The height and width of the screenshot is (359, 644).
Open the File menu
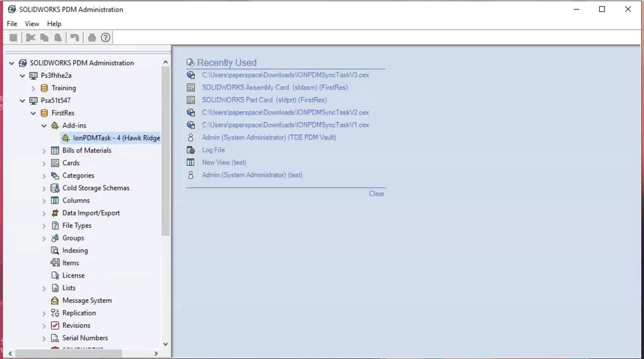click(x=12, y=24)
